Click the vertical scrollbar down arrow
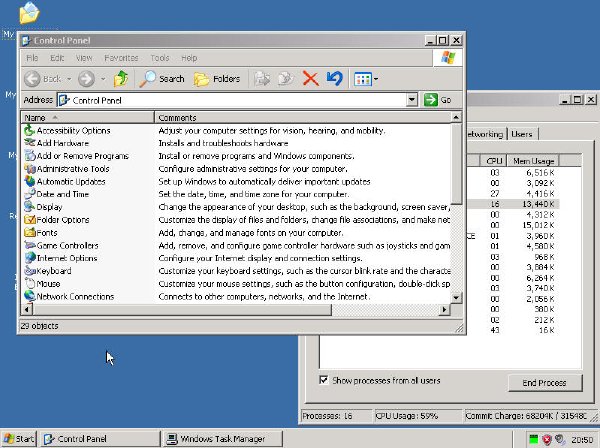This screenshot has height=448, width=600. [x=456, y=297]
